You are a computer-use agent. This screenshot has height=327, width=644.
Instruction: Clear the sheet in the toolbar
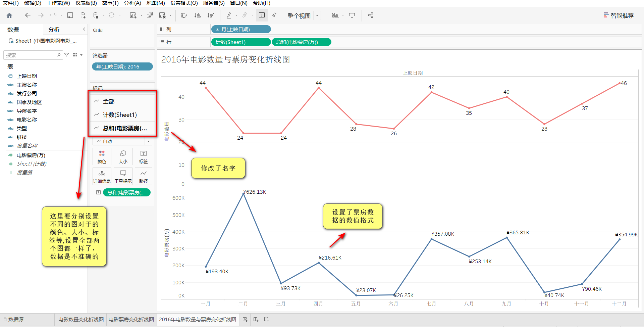163,15
